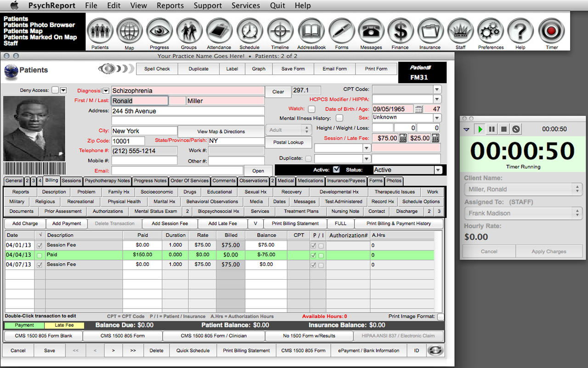Open the Apple menu
Image resolution: width=588 pixels, height=368 pixels.
click(x=14, y=6)
